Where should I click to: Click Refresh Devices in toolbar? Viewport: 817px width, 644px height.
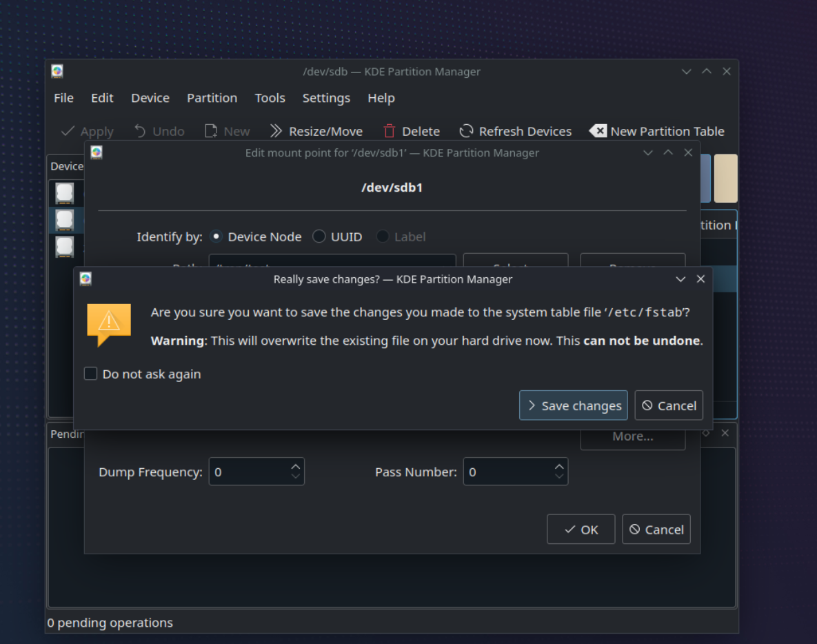click(515, 131)
